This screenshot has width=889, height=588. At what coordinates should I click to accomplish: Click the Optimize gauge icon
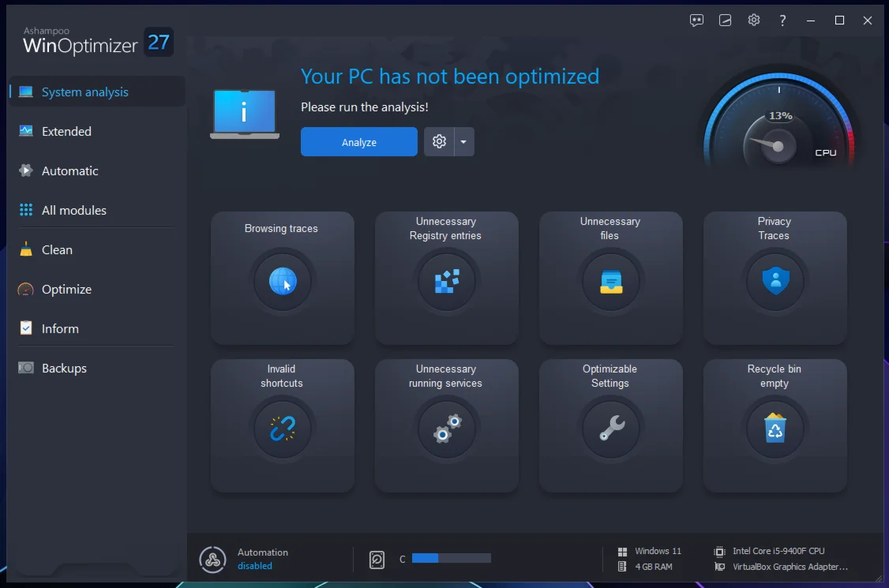point(25,289)
